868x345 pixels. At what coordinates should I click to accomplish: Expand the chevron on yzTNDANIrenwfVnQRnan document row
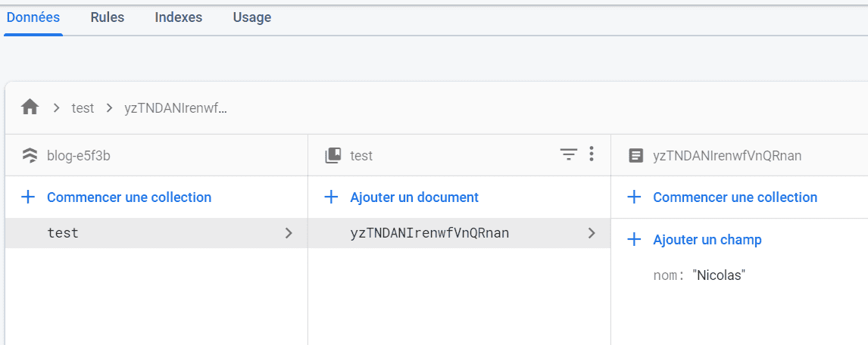coord(592,233)
